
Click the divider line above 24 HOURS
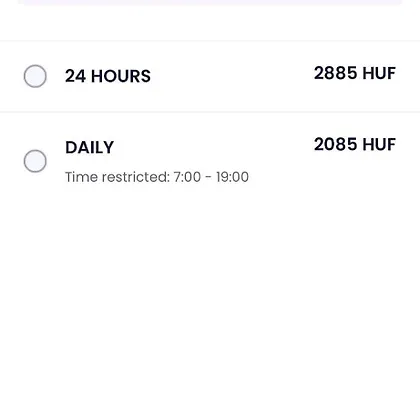point(210,41)
